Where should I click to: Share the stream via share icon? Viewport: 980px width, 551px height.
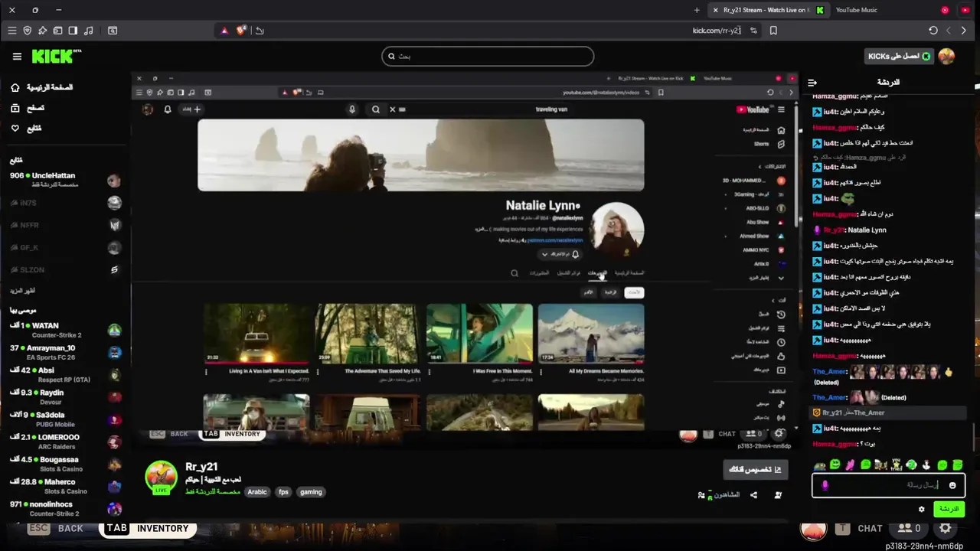pyautogui.click(x=754, y=495)
